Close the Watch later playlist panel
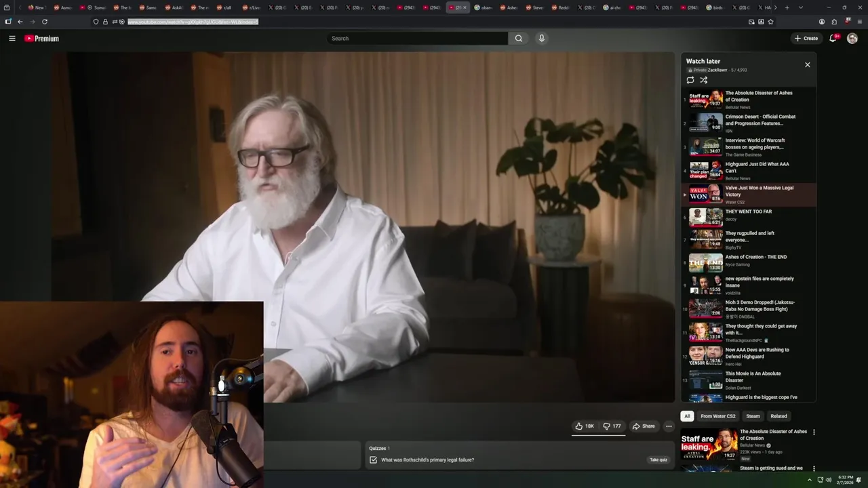 [x=808, y=65]
